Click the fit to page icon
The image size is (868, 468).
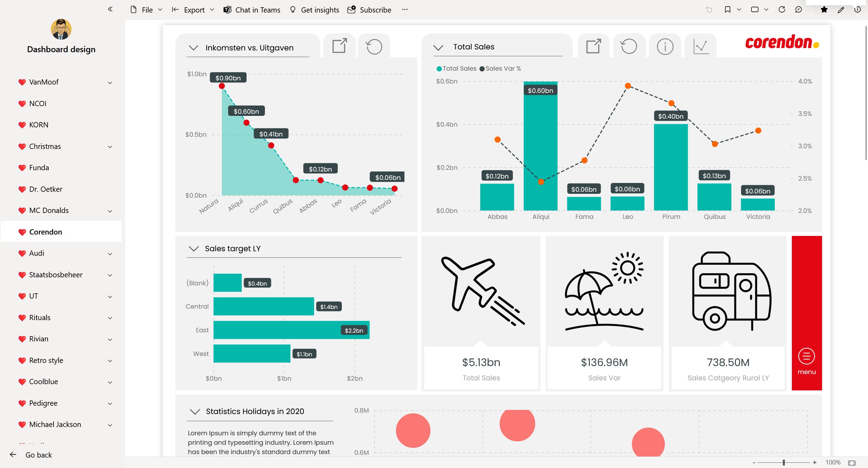pos(852,462)
